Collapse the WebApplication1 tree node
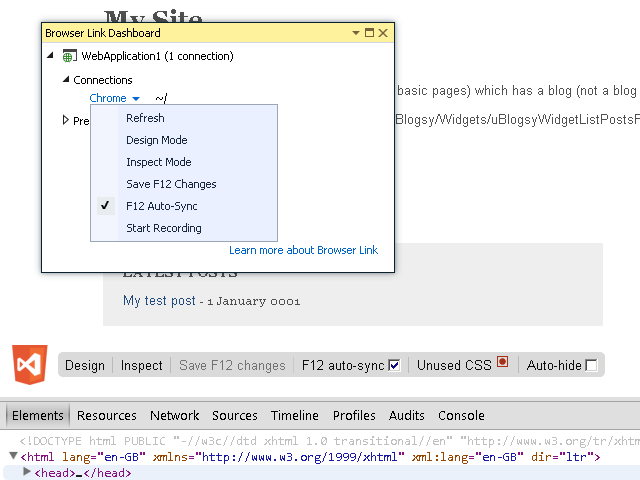This screenshot has width=640, height=480. click(x=51, y=57)
